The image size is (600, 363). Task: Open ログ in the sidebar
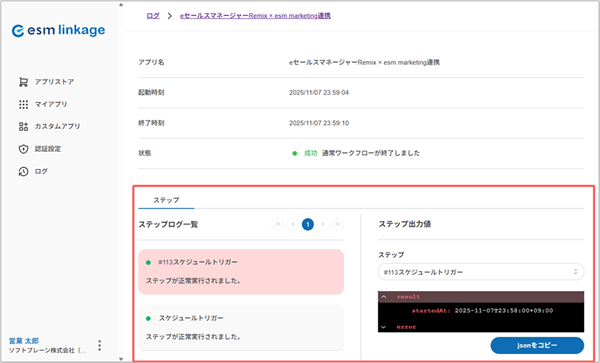(x=41, y=171)
